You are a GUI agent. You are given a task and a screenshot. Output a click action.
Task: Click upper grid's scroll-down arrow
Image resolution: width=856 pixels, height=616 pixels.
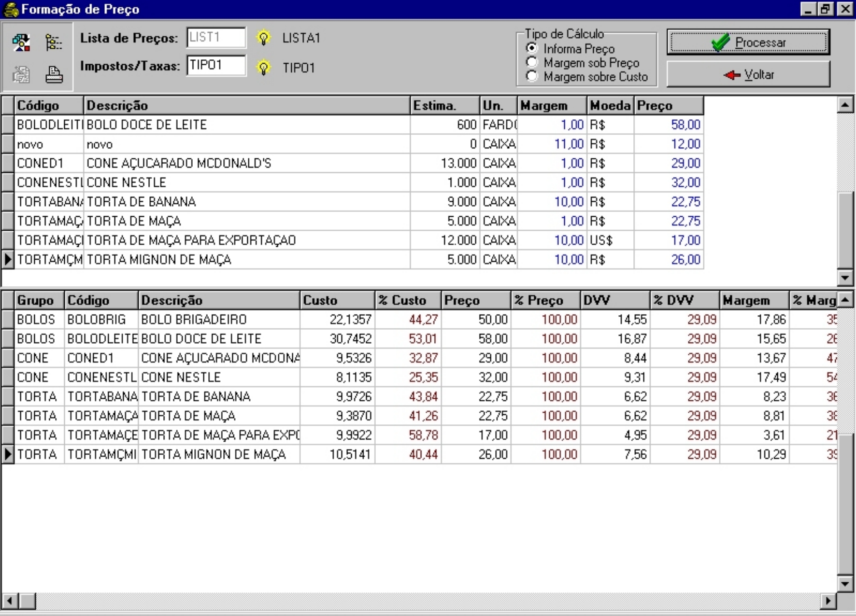click(x=845, y=278)
